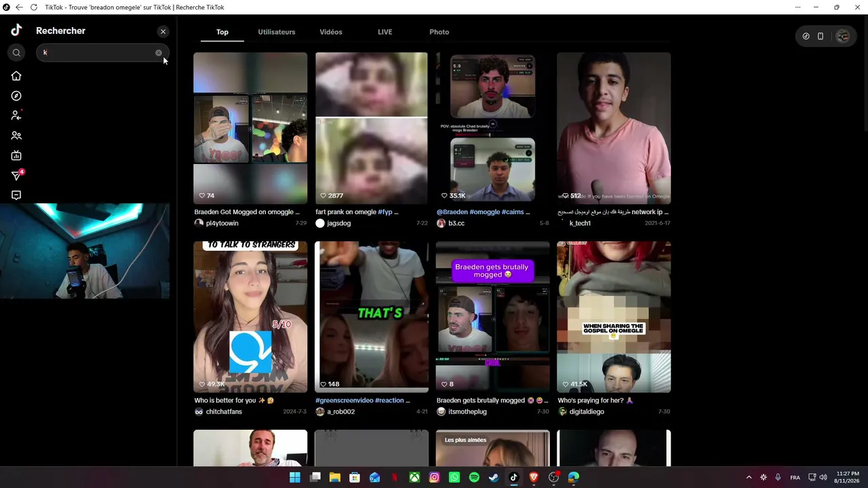Open the a_rob002 greenscreen video thumbnail
This screenshot has height=488, width=868.
[372, 317]
